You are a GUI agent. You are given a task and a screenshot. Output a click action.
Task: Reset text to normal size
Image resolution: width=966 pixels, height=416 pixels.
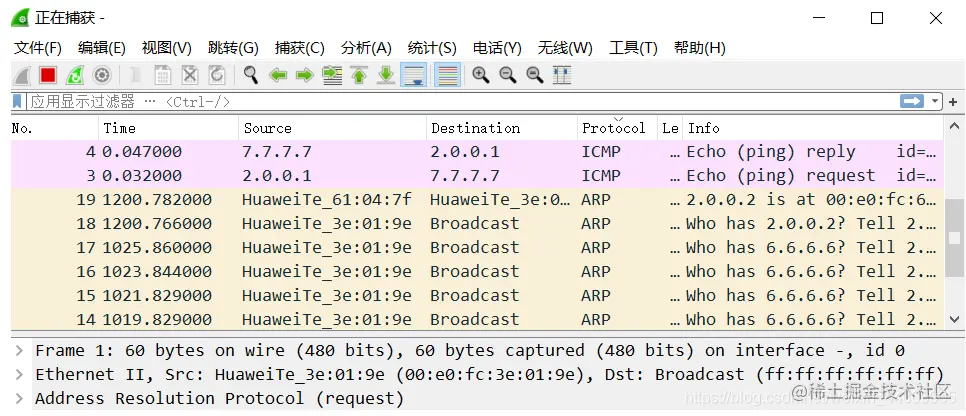point(535,75)
